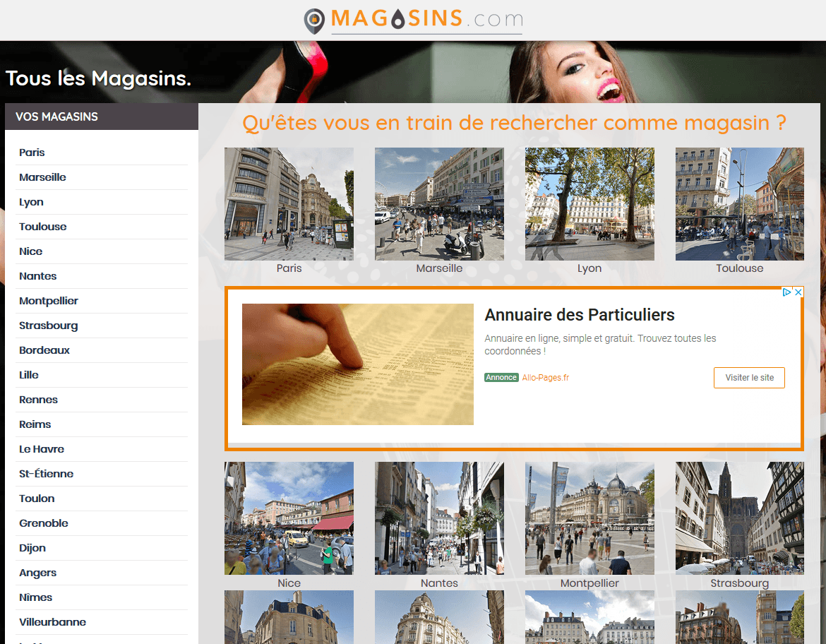The height and width of the screenshot is (644, 826).
Task: Open the Rennes sidebar link
Action: click(x=38, y=400)
